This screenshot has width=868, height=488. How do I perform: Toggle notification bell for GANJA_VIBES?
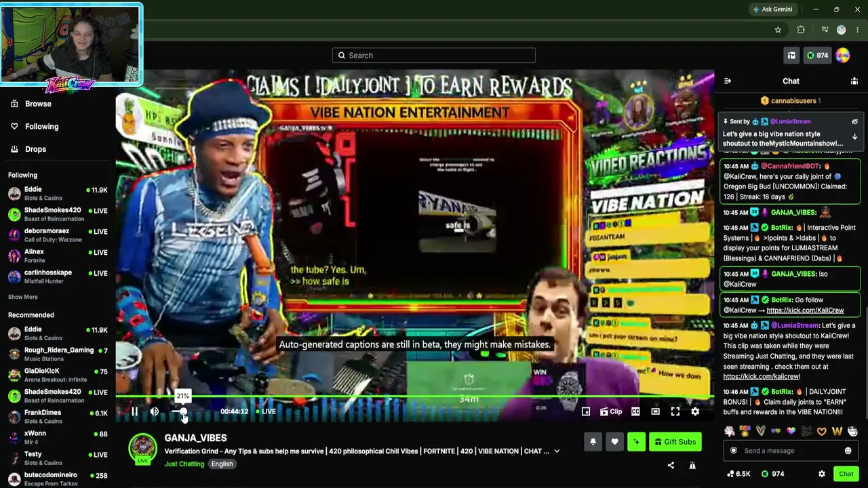(593, 442)
